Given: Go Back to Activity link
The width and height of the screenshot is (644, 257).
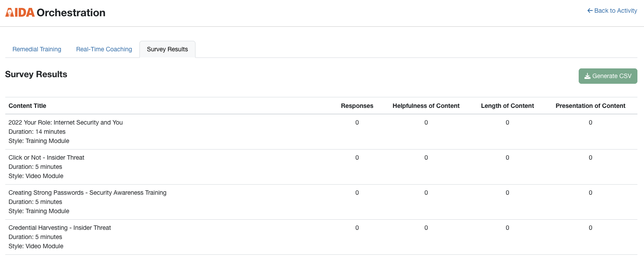Looking at the screenshot, I should [612, 11].
